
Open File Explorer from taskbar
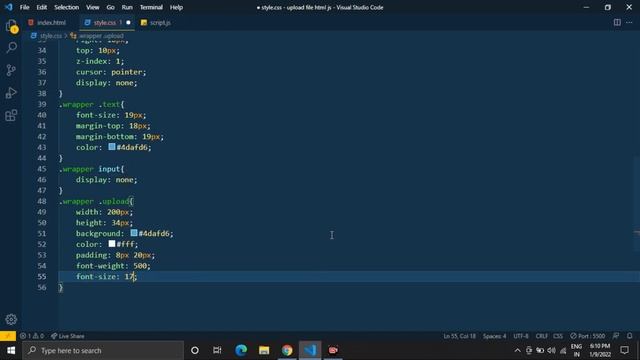[x=264, y=350]
